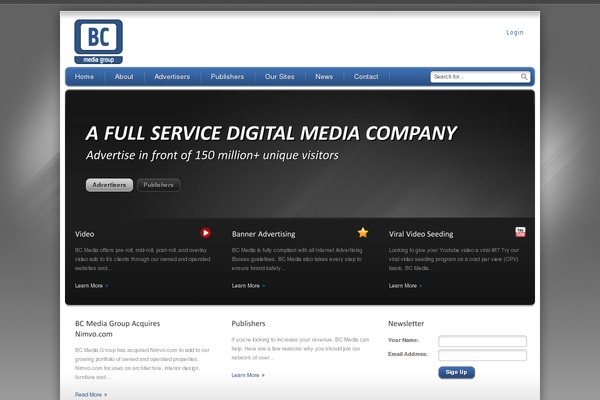Open the About menu item

pos(124,77)
